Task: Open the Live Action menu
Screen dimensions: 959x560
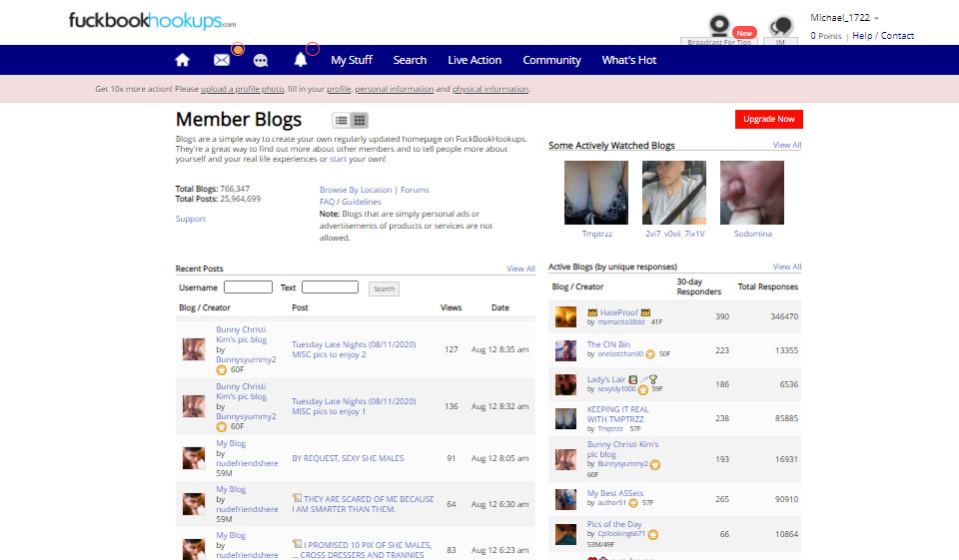Action: coord(475,60)
